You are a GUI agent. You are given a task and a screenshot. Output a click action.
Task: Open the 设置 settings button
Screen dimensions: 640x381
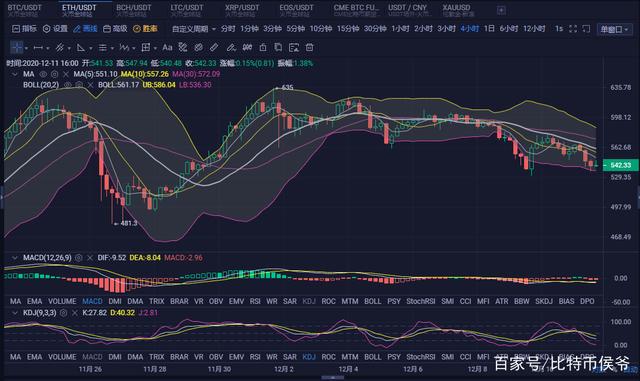click(55, 29)
